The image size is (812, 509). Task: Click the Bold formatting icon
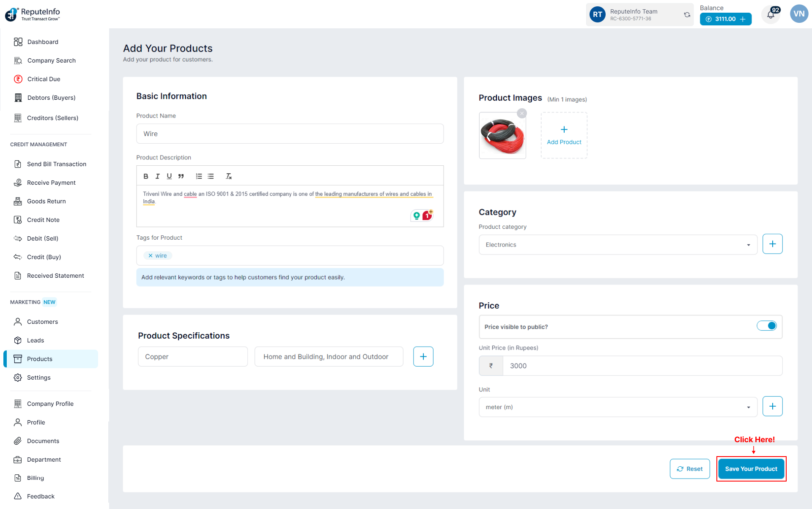146,176
